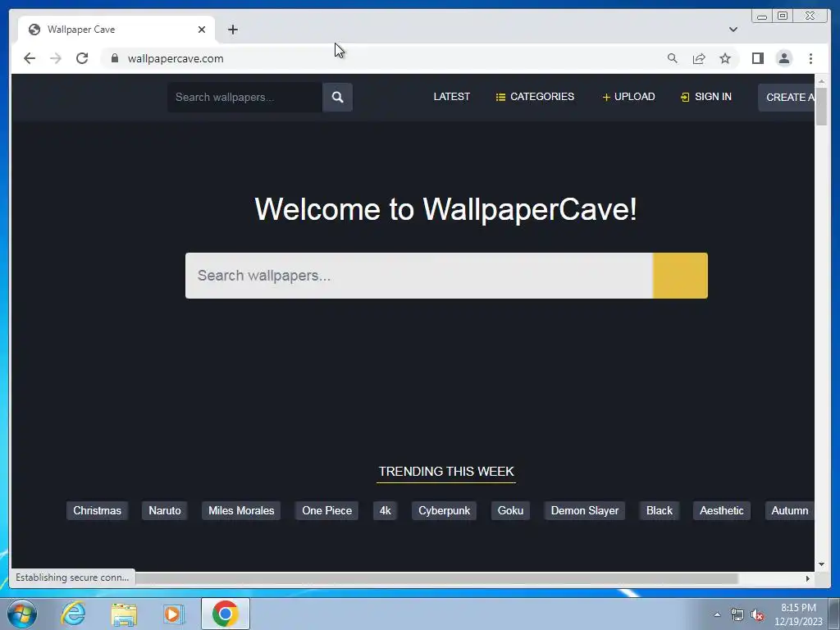The height and width of the screenshot is (630, 840).
Task: Select the Wallpaper Cave tab
Action: tap(116, 30)
